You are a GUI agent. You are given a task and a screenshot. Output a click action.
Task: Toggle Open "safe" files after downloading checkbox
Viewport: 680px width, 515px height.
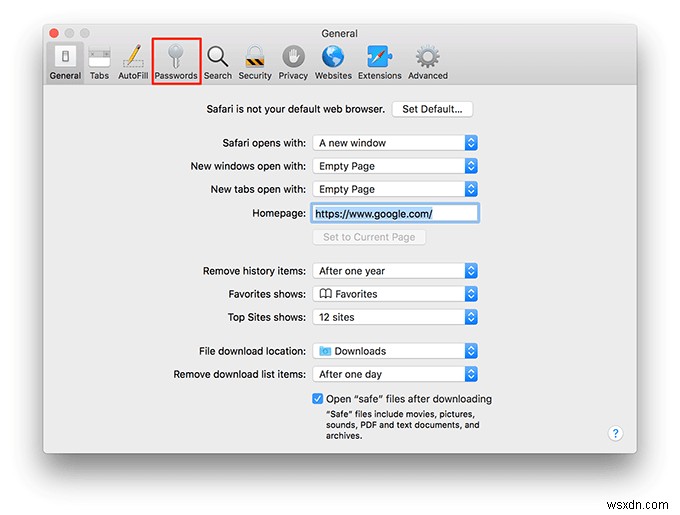point(317,399)
